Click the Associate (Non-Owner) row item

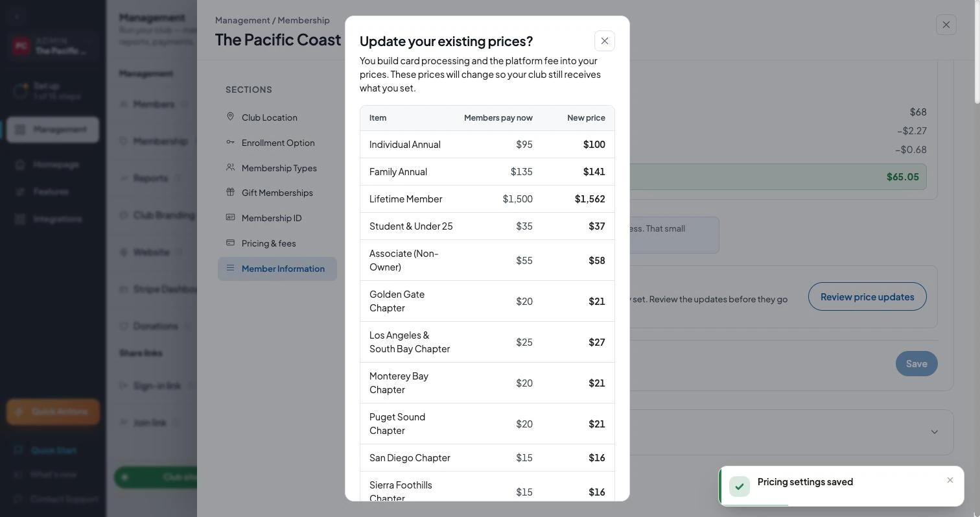(404, 260)
